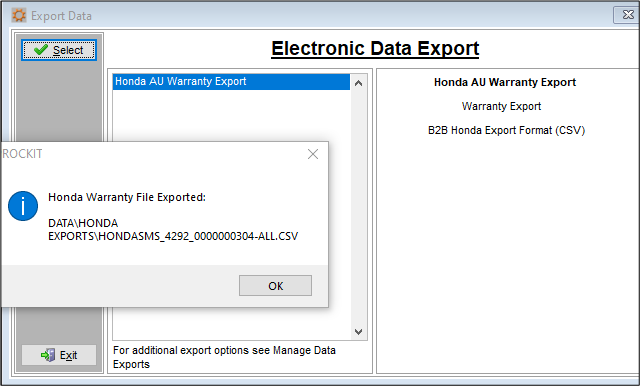Click the list scrollbar up arrow
640x386 pixels.
pos(358,83)
